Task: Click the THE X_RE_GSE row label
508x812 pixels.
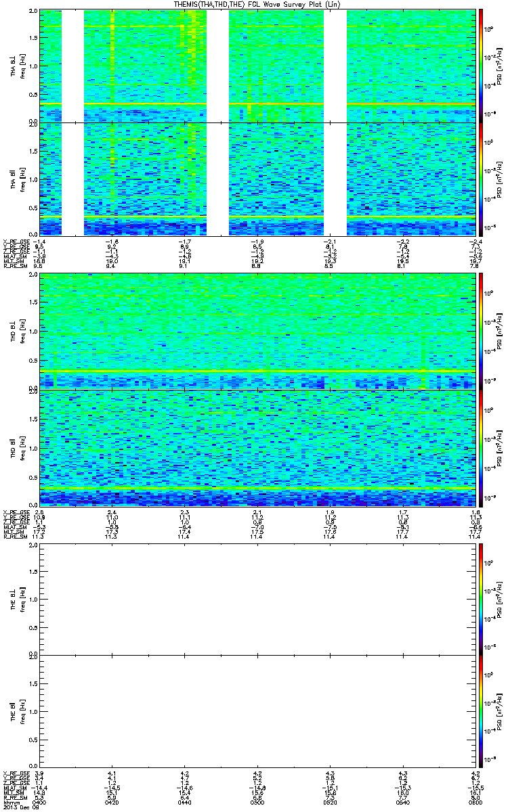Action: tap(16, 773)
